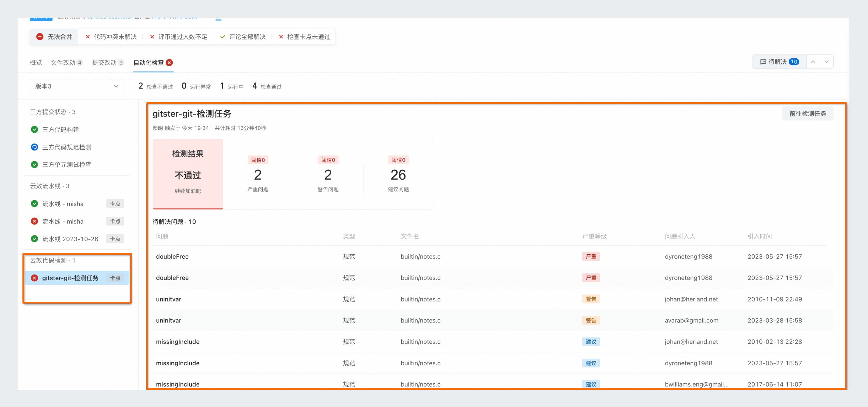Click 建议 tag in row dated 2010-02-13 22:28
868x407 pixels.
(591, 342)
